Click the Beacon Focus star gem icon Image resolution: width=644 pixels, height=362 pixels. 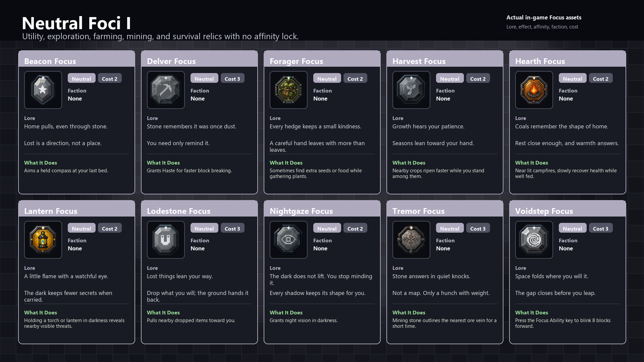point(43,90)
